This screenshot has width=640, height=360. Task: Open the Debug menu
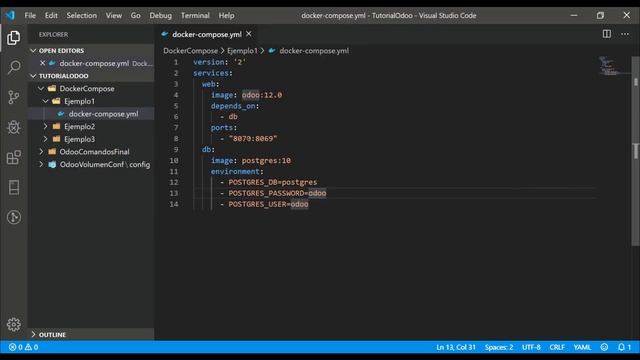coord(160,16)
